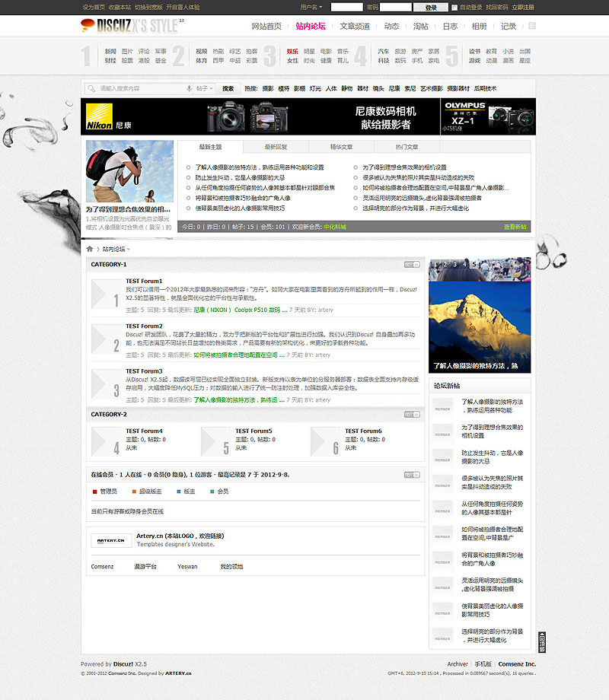Click the photographer thumbnail image
This screenshot has height=700, width=609.
click(129, 171)
